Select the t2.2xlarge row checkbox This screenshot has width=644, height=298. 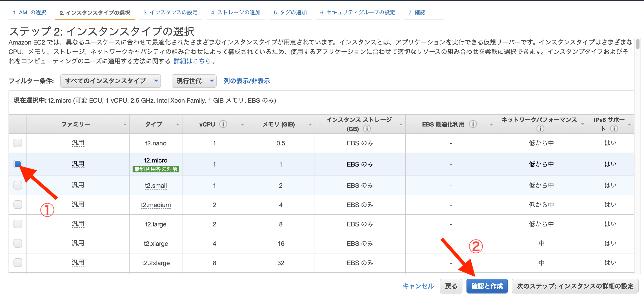click(18, 263)
